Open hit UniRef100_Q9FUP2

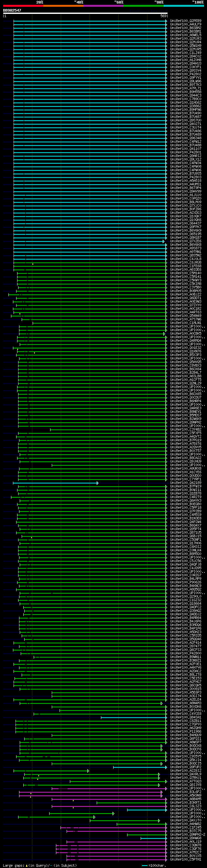point(186,767)
